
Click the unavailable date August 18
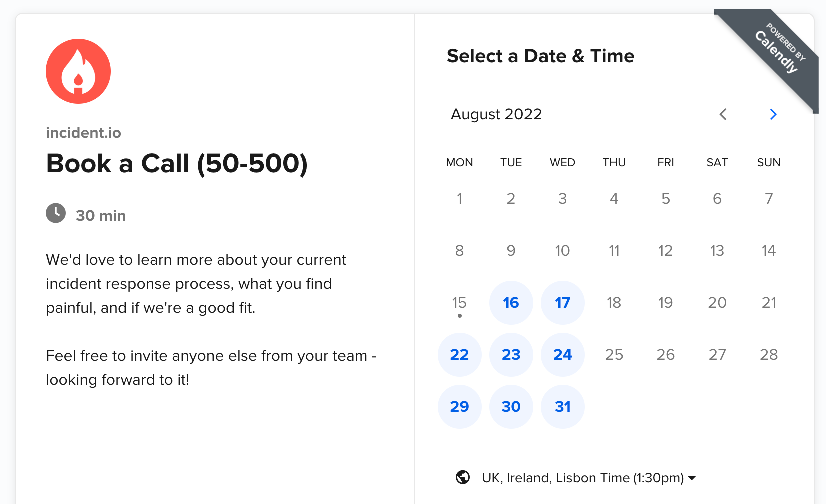click(x=614, y=302)
